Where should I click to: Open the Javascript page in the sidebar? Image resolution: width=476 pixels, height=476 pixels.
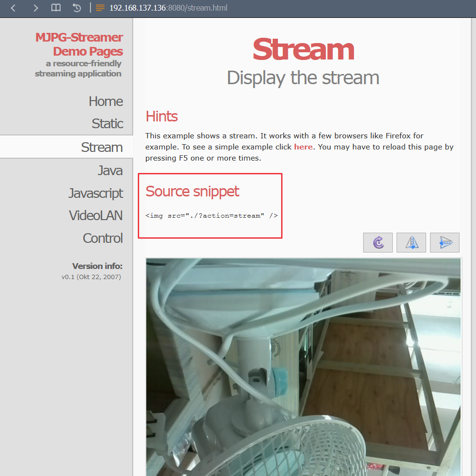[96, 193]
